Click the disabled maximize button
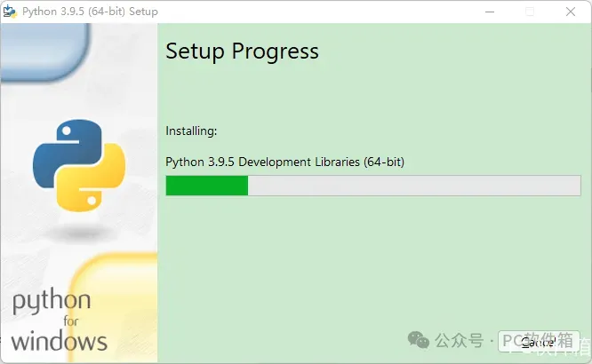 coord(530,12)
